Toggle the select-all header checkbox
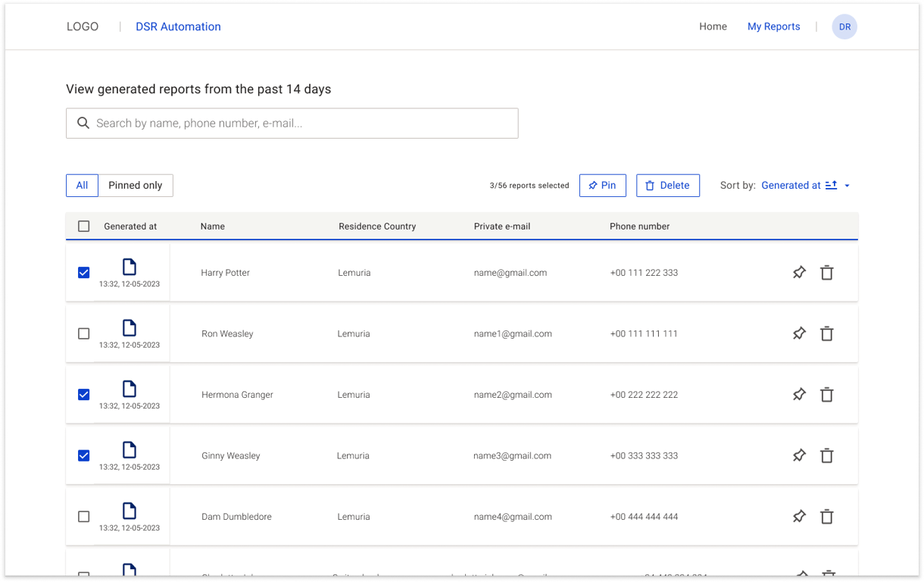This screenshot has height=582, width=924. (x=84, y=226)
